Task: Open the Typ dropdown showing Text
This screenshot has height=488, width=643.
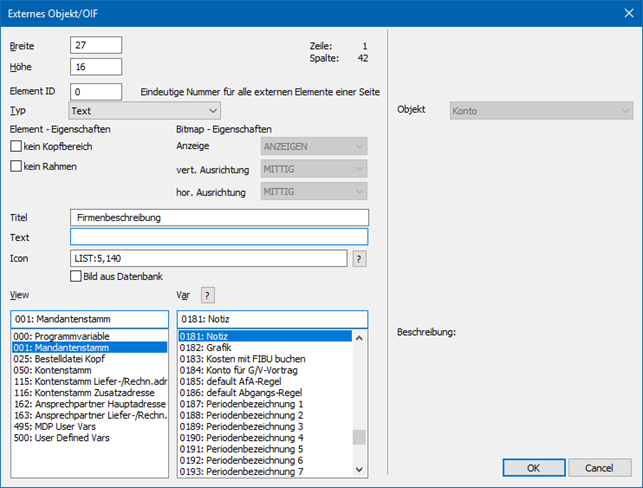Action: tap(144, 110)
